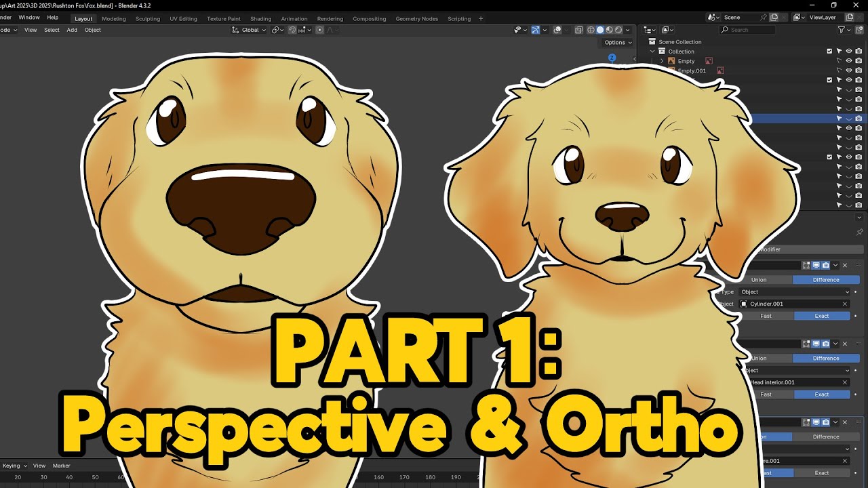Toggle snapping magnet icon

point(292,30)
